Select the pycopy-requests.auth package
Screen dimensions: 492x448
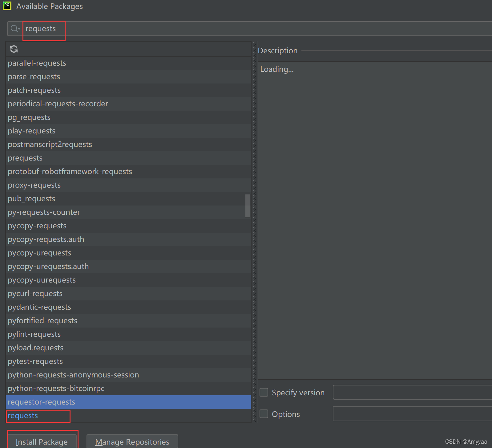(x=128, y=239)
